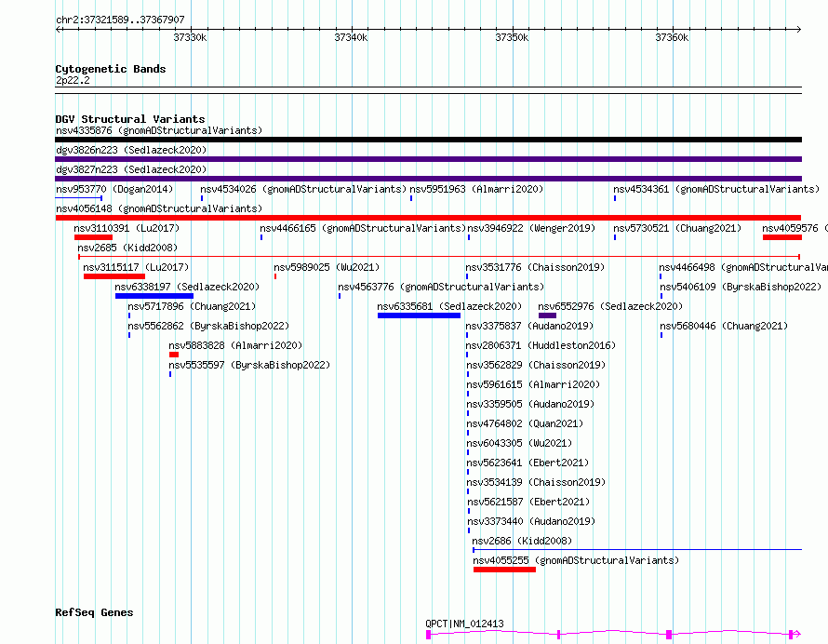828x644 pixels.
Task: Select nsv6335681 (Sedlazeck2020) label
Action: (449, 306)
